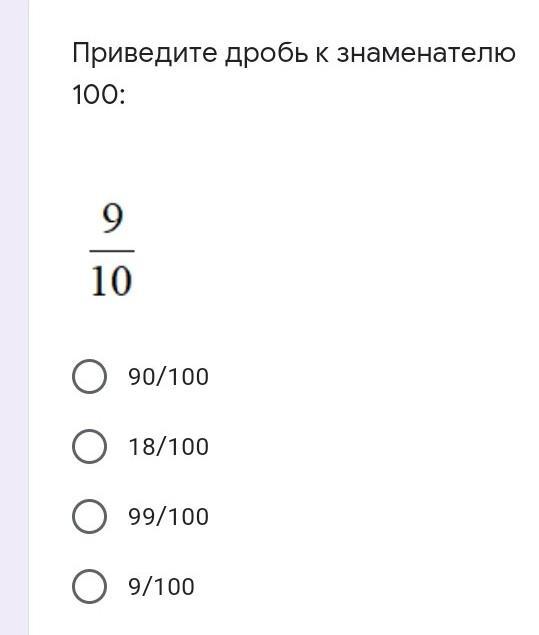
Task: Click the horizontal fraction bar
Action: tap(112, 251)
